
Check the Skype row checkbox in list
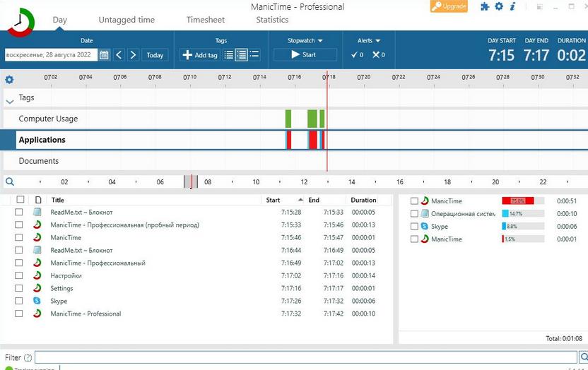coord(19,302)
